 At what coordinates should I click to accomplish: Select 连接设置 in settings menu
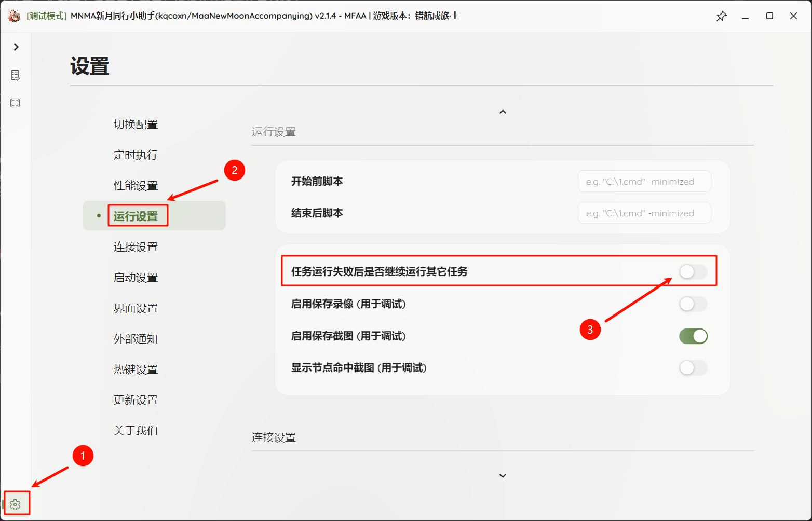[136, 246]
